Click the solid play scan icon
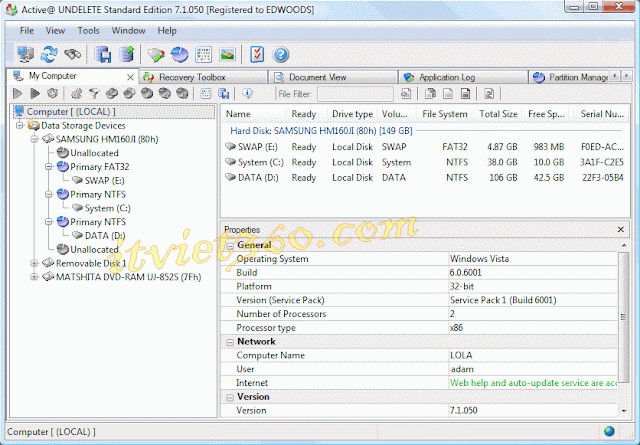Screen dimensions: 640x445 click(35, 93)
